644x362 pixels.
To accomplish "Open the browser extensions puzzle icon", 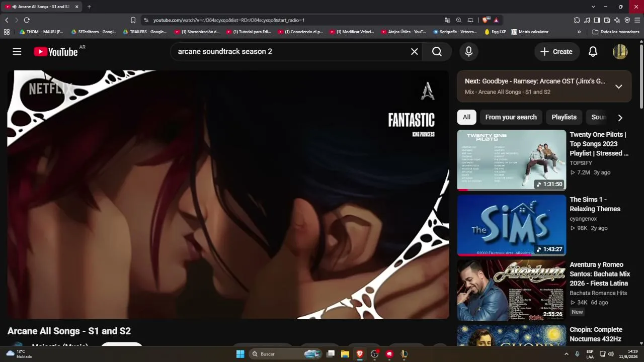I will click(577, 20).
